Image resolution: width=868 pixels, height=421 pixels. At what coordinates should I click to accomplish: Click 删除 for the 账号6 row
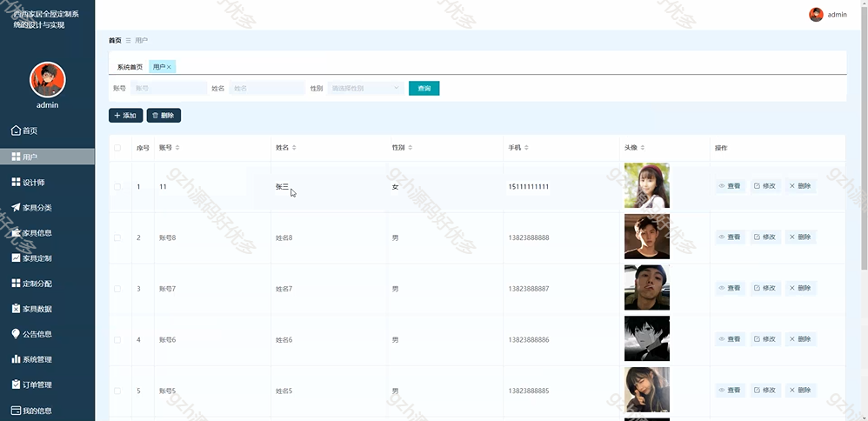(x=800, y=339)
